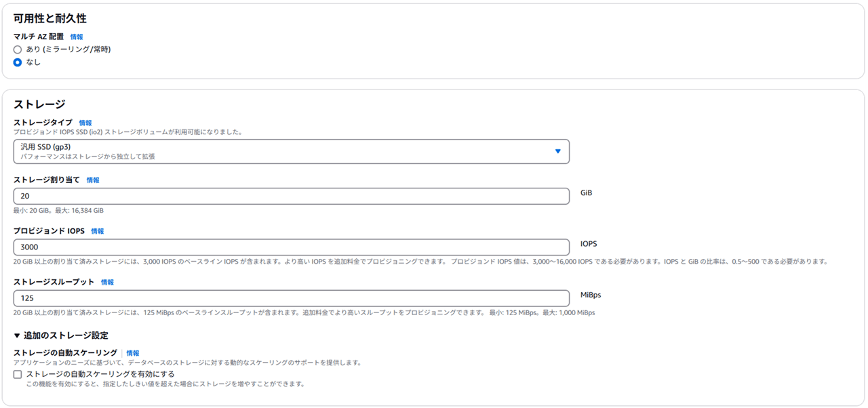This screenshot has height=408, width=868.
Task: Open 情報 link next to ストレージタイプ
Action: click(85, 123)
